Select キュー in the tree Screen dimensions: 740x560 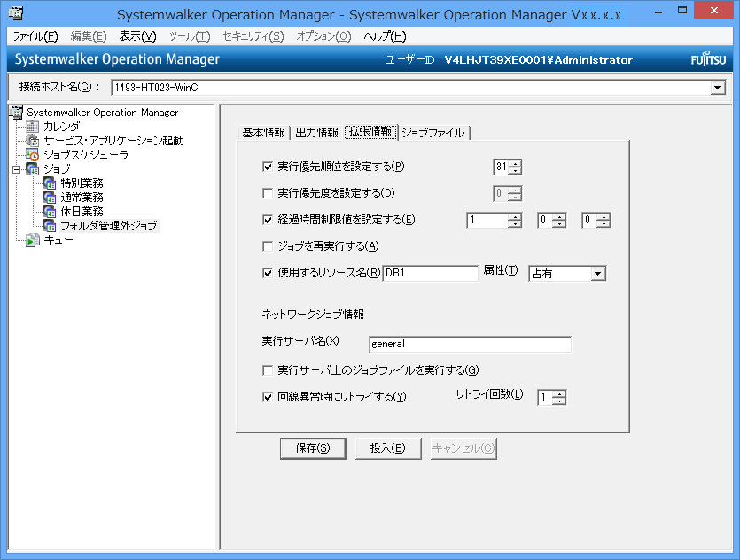(x=58, y=240)
